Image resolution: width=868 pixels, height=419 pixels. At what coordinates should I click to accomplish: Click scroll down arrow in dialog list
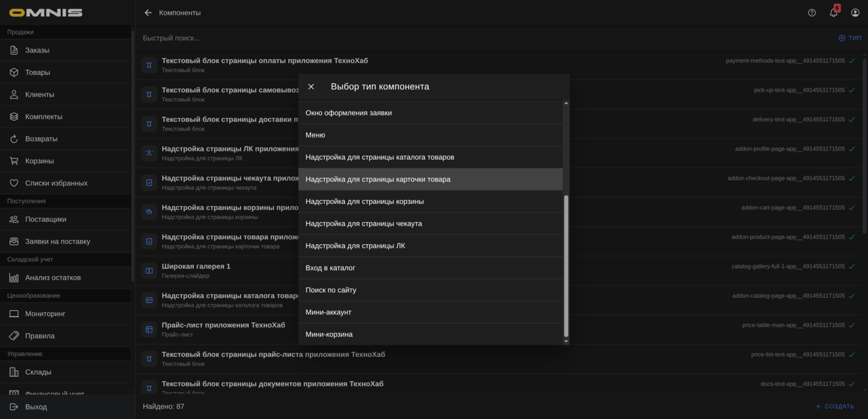point(566,341)
